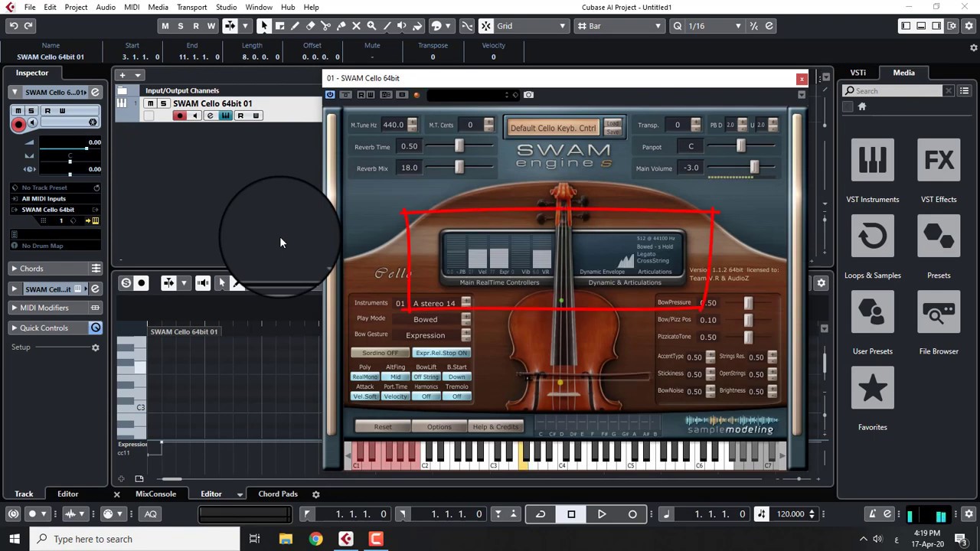The width and height of the screenshot is (980, 551).
Task: Open the lower zone Editor tab dropdown arrow
Action: (240, 494)
